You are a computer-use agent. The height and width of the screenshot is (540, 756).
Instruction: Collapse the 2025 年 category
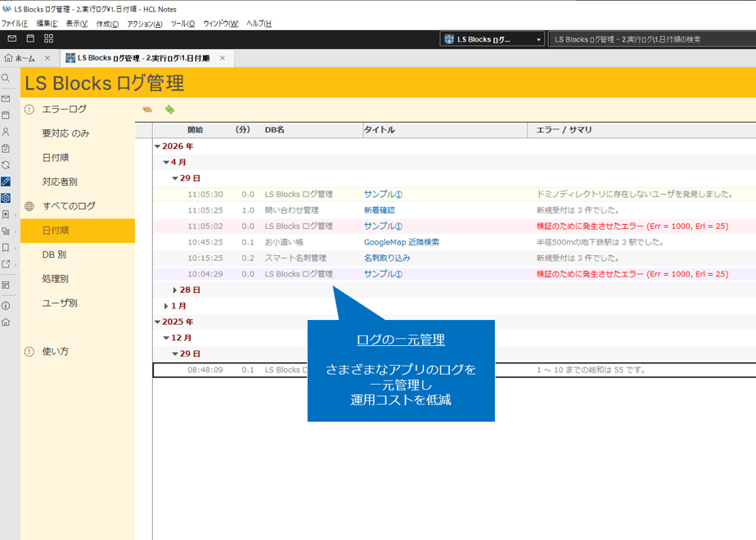(x=157, y=322)
